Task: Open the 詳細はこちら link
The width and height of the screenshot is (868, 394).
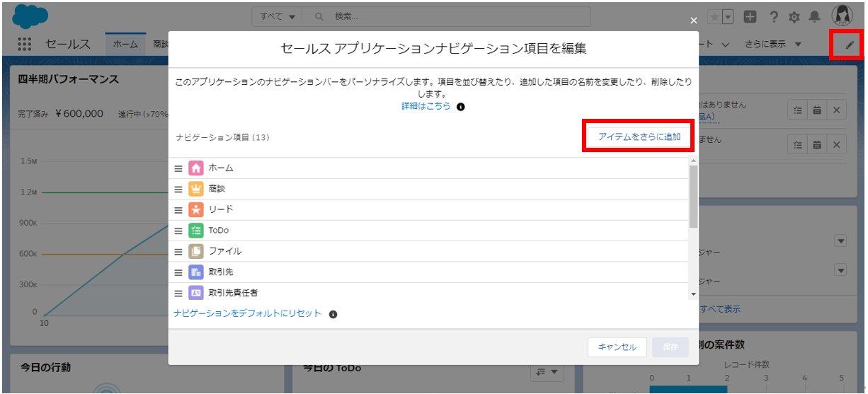Action: 426,106
